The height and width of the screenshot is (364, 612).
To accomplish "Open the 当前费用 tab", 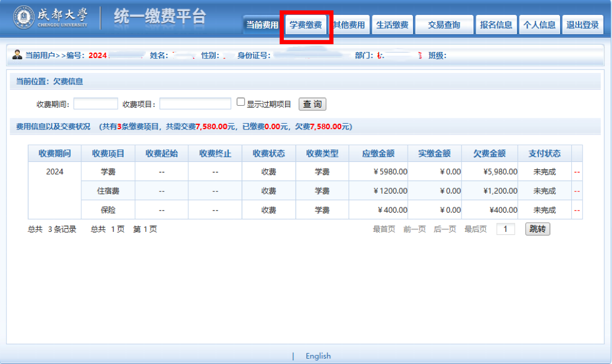I will 262,25.
